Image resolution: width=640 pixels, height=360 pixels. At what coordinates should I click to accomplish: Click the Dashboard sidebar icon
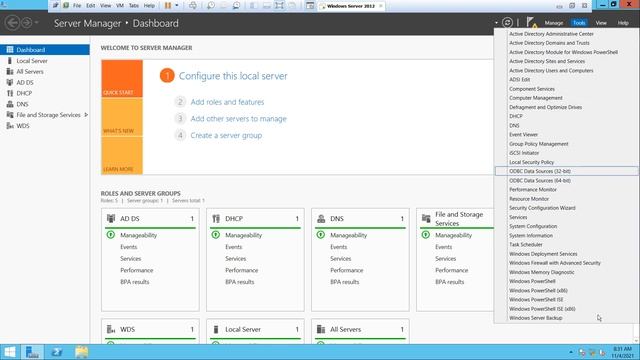pos(10,50)
